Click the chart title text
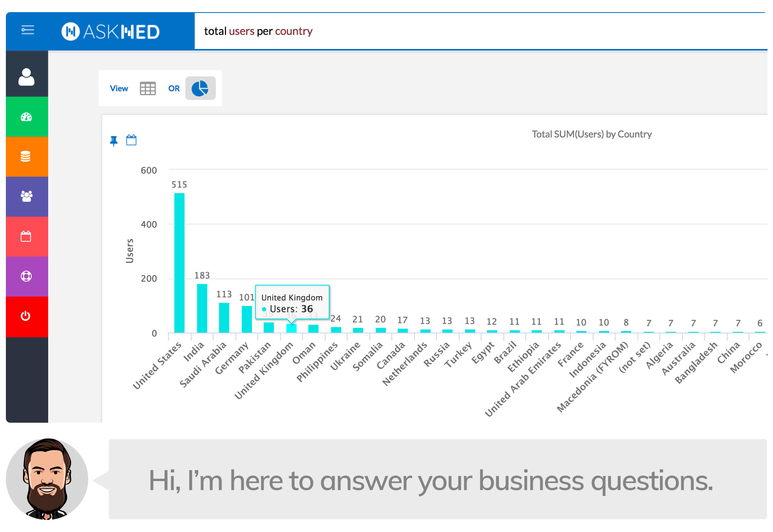773x532 pixels. click(592, 134)
